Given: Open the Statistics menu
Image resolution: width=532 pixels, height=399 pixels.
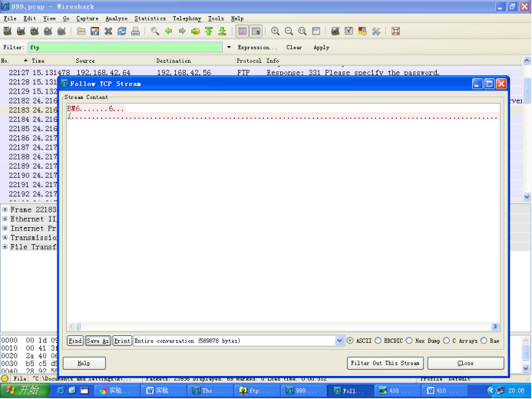Looking at the screenshot, I should pyautogui.click(x=150, y=18).
